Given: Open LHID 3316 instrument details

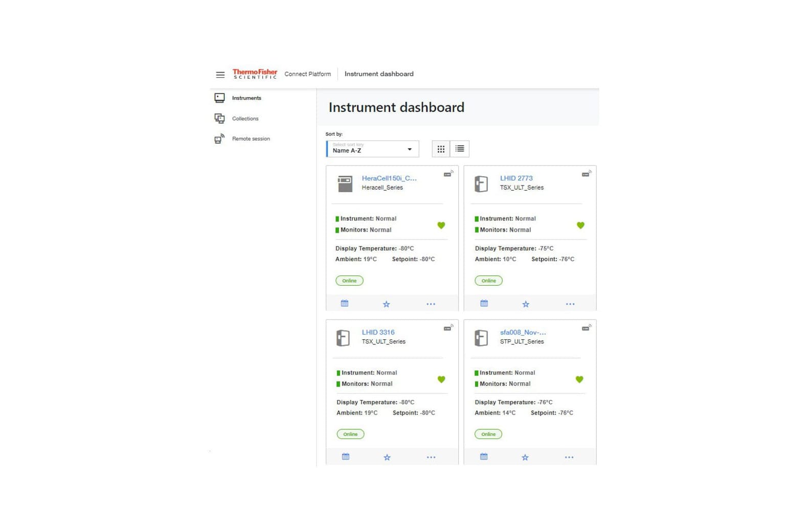Looking at the screenshot, I should pos(378,332).
